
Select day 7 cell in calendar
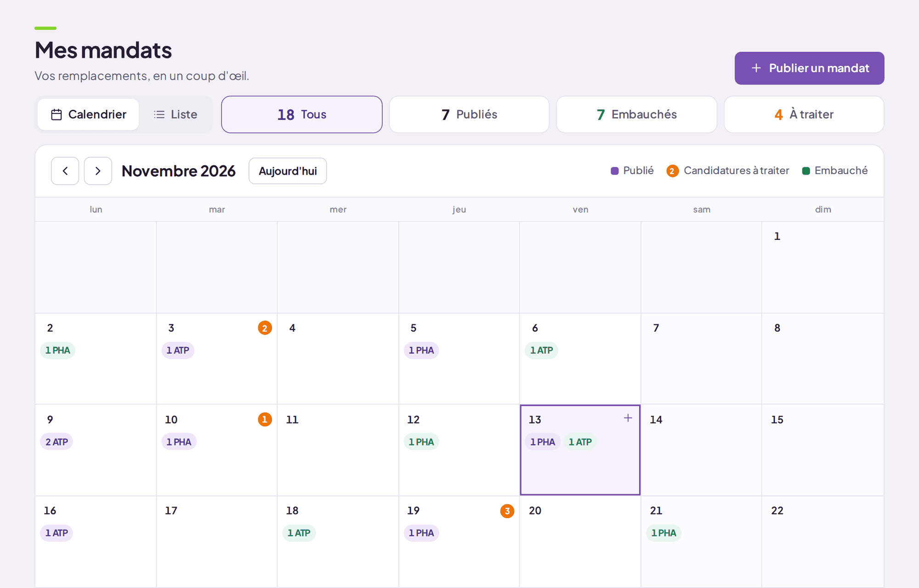coord(701,359)
